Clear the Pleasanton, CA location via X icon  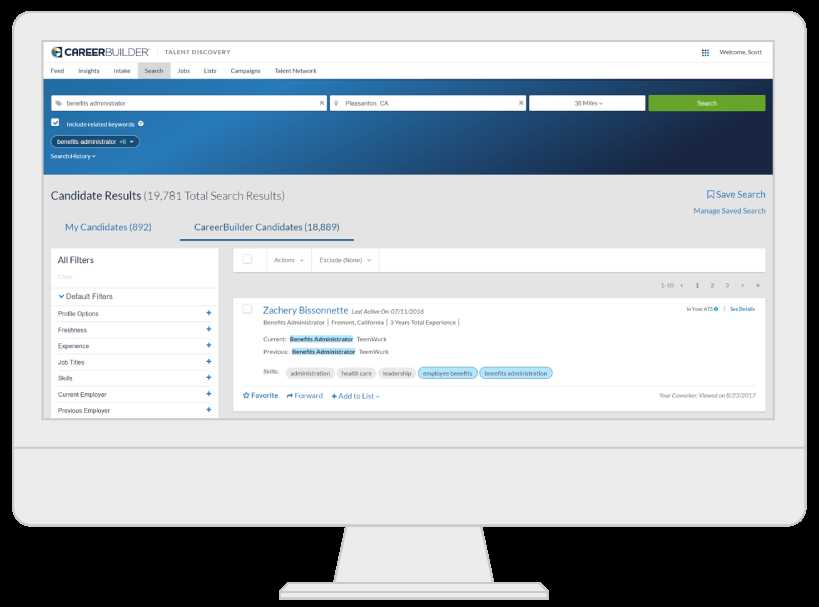521,102
